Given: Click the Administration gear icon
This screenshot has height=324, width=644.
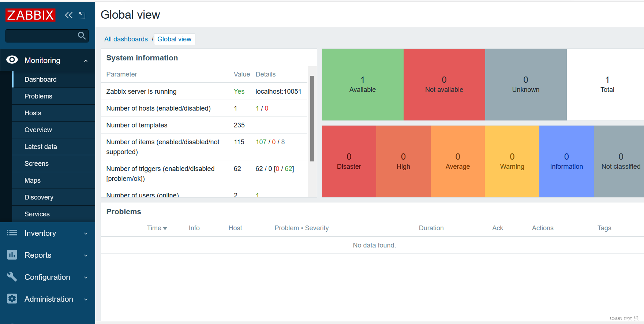Looking at the screenshot, I should pos(12,299).
